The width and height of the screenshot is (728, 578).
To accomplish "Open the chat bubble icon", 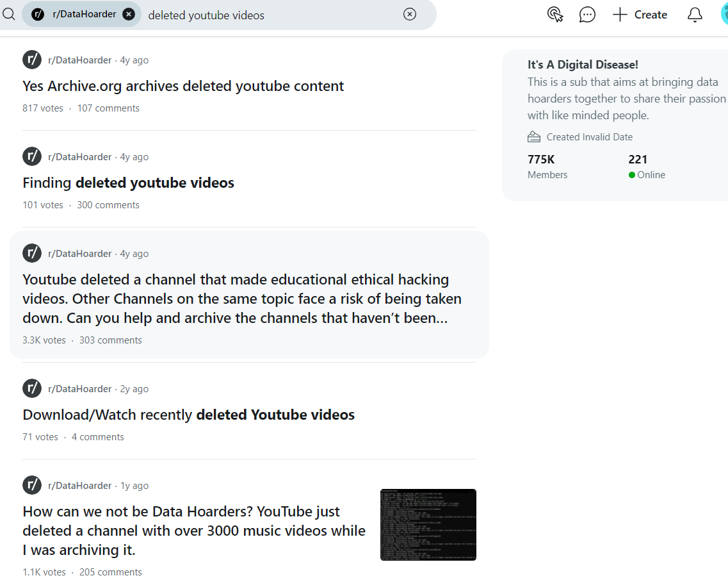I will point(587,15).
